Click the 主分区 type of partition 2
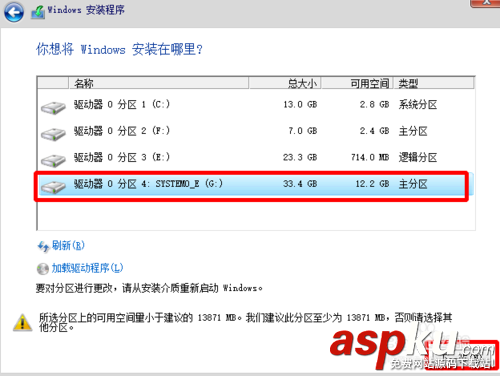The width and height of the screenshot is (500, 376). coord(413,131)
